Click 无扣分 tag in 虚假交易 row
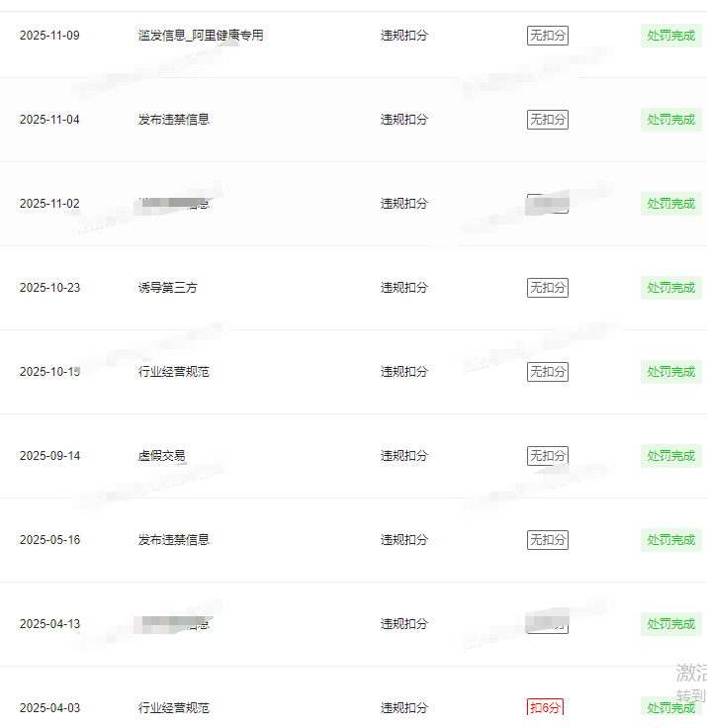This screenshot has width=707, height=728. (548, 456)
